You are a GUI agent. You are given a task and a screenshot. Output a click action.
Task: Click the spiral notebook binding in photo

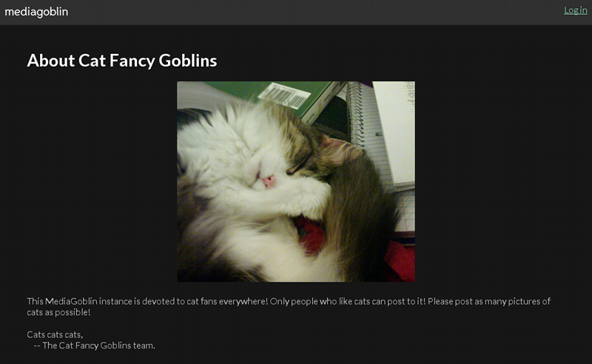pos(356,113)
